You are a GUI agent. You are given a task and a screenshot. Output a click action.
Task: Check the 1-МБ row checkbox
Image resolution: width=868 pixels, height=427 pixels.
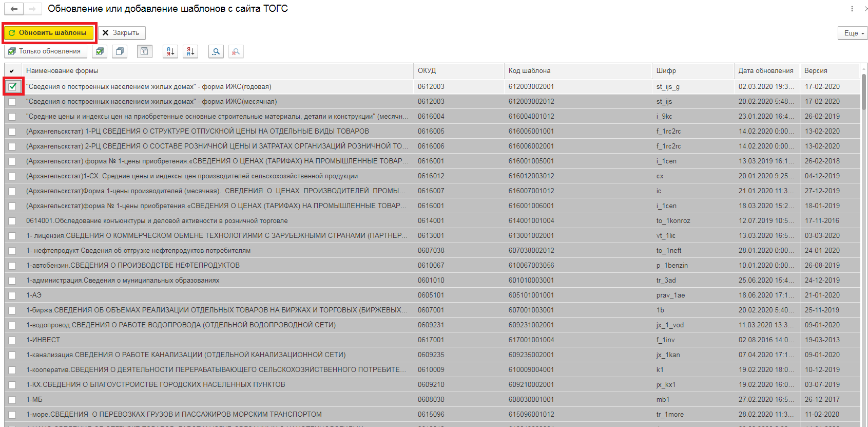coord(12,400)
